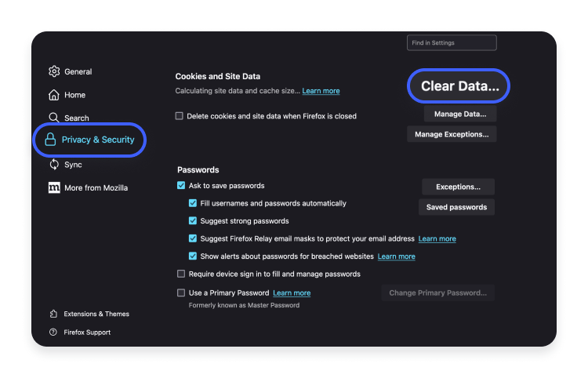This screenshot has width=588, height=378.
Task: Click the More from Mozilla icon
Action: point(54,188)
